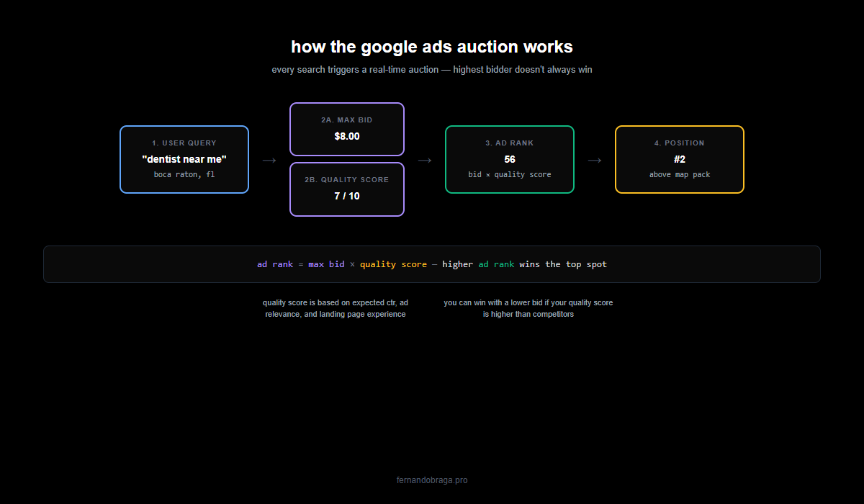Viewport: 864px width, 504px height.
Task: Select the '1. User Query' card
Action: tap(184, 159)
